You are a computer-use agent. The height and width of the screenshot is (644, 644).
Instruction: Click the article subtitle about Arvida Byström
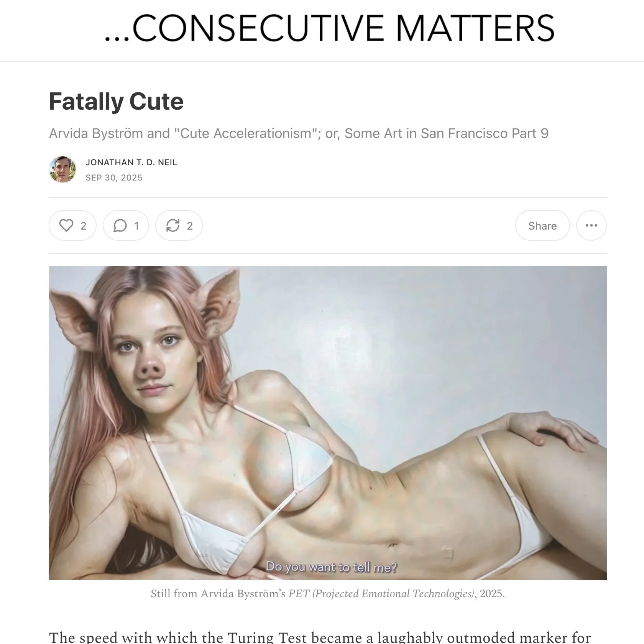299,133
